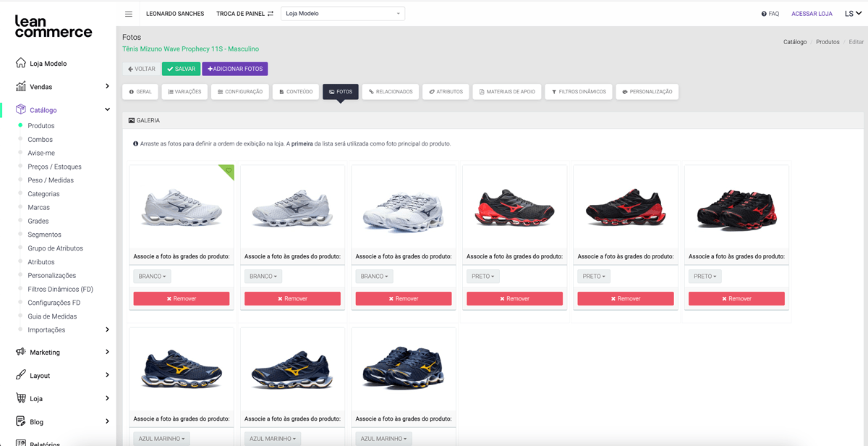Click the Loja shopping cart icon
The width and height of the screenshot is (868, 446).
[x=21, y=398]
